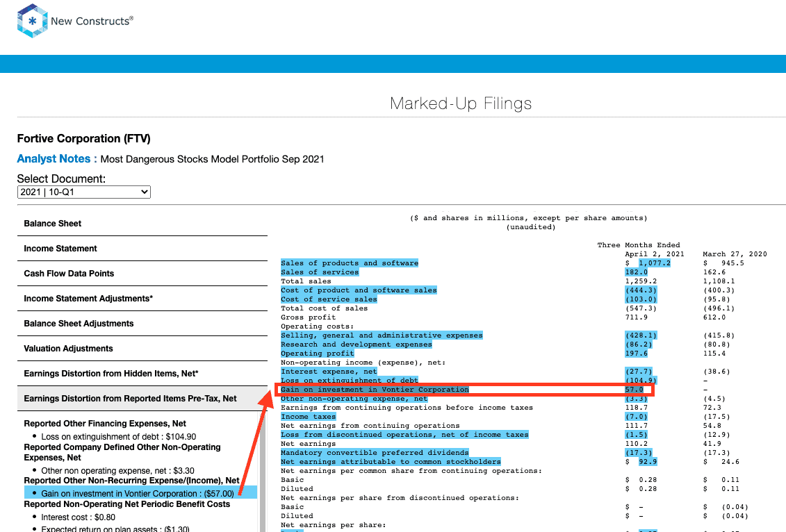Click the highlighted value (27.7)

(x=639, y=371)
